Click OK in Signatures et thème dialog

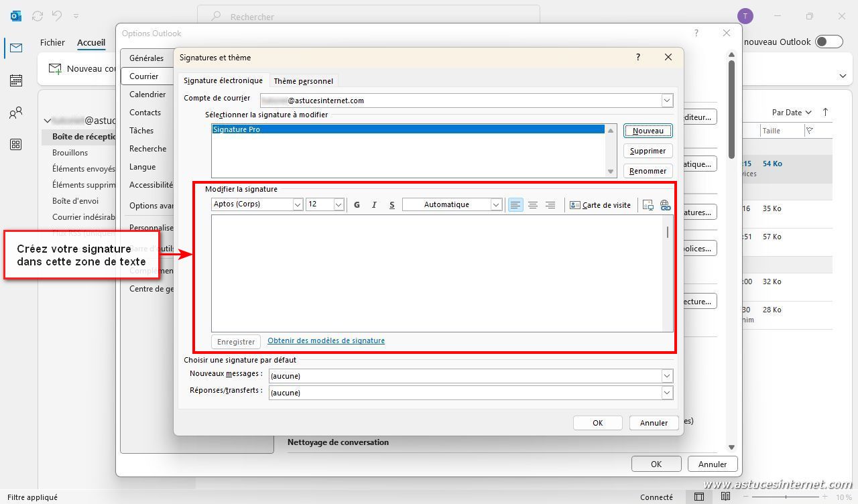[597, 423]
